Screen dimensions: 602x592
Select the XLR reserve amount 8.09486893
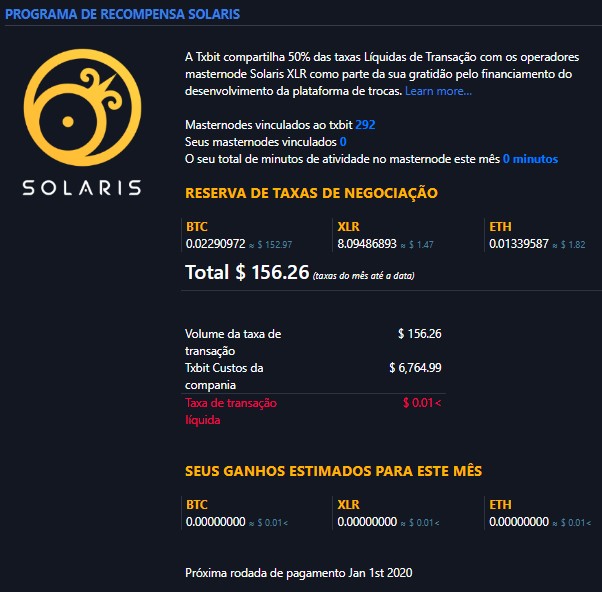click(367, 243)
